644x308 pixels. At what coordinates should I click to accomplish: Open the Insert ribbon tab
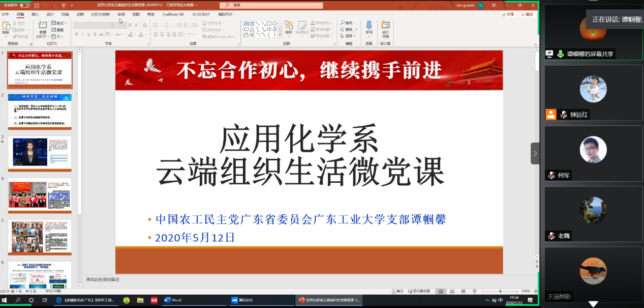(x=35, y=14)
